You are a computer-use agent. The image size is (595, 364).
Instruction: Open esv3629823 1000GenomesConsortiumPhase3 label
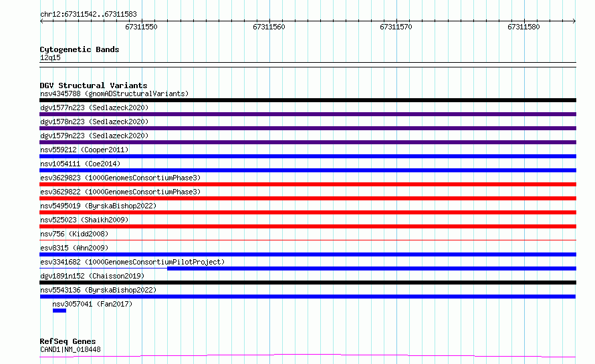pyautogui.click(x=120, y=178)
